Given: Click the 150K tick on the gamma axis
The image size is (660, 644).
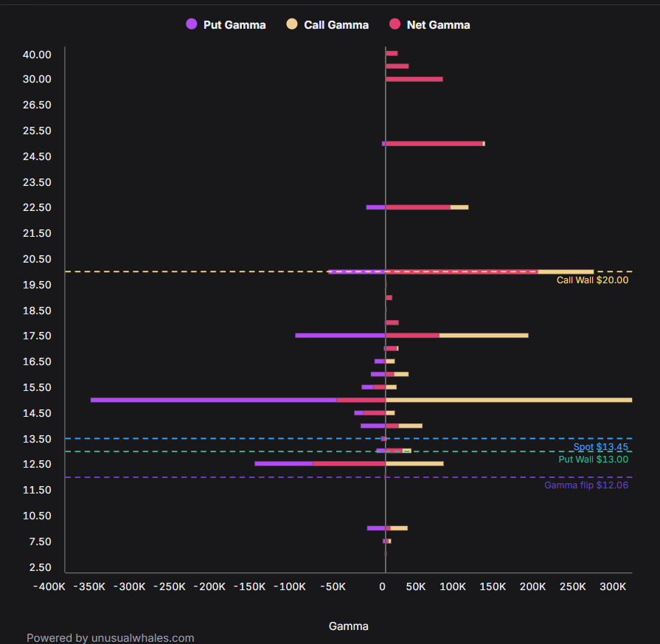Looking at the screenshot, I should (493, 586).
